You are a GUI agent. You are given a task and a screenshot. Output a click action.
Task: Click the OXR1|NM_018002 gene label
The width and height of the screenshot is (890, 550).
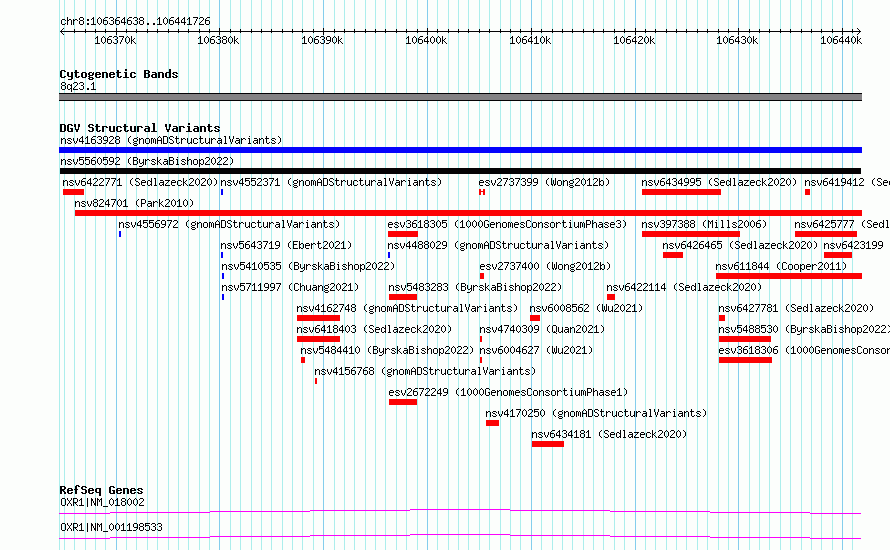(x=102, y=502)
